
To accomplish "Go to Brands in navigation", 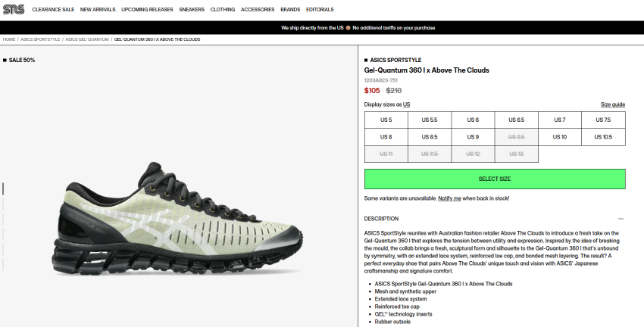I will point(290,9).
